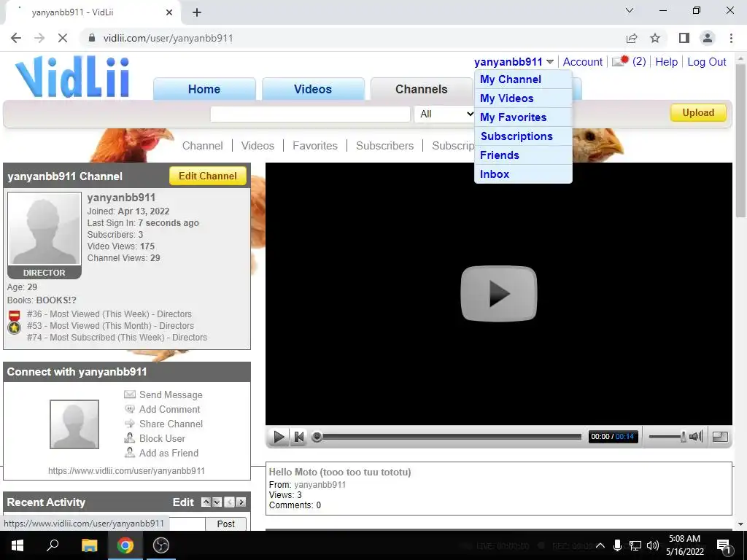
Task: Edit the Recent Activity section
Action: (183, 502)
